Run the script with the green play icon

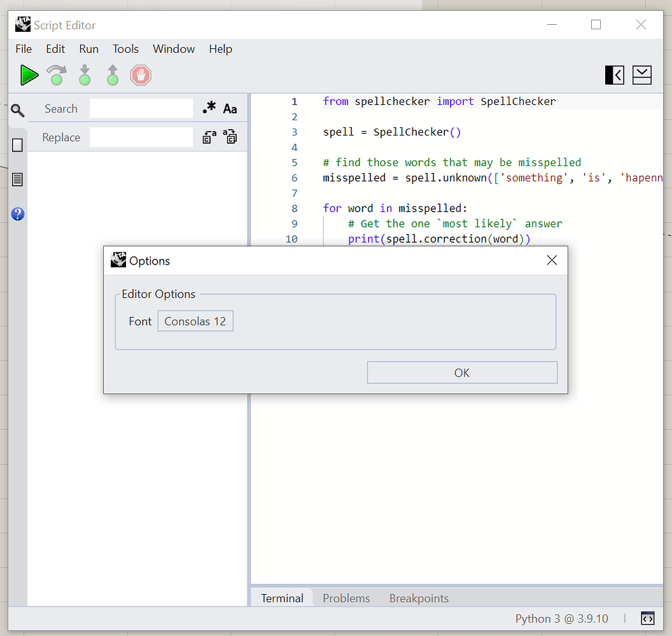[29, 74]
